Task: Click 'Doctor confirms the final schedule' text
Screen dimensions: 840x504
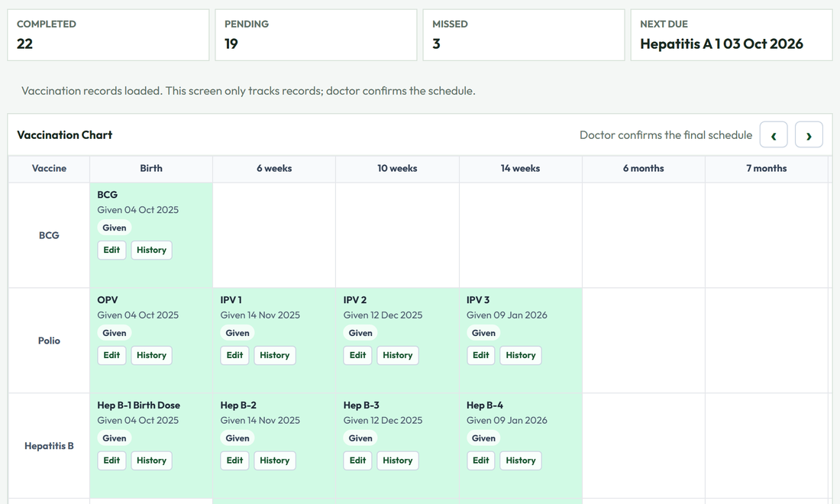Action: pos(666,135)
